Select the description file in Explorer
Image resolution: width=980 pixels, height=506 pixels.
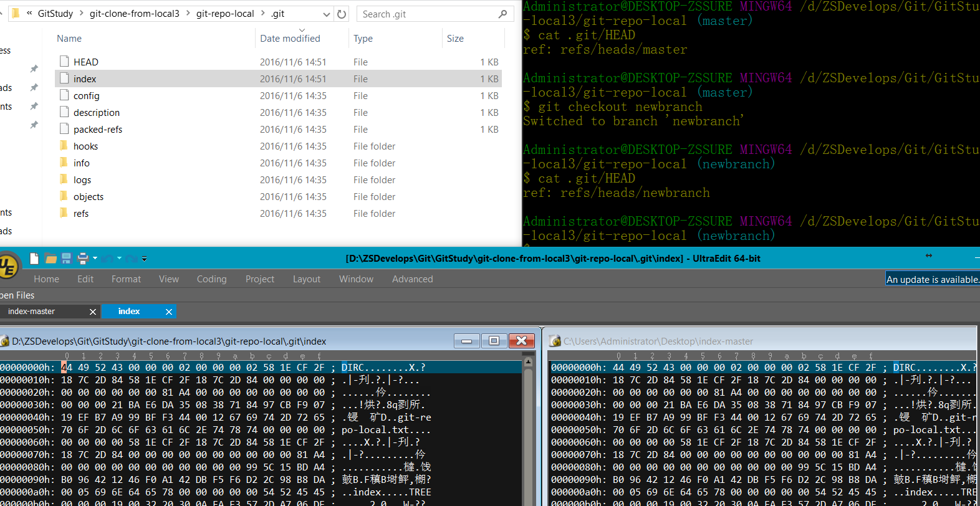click(x=279, y=112)
